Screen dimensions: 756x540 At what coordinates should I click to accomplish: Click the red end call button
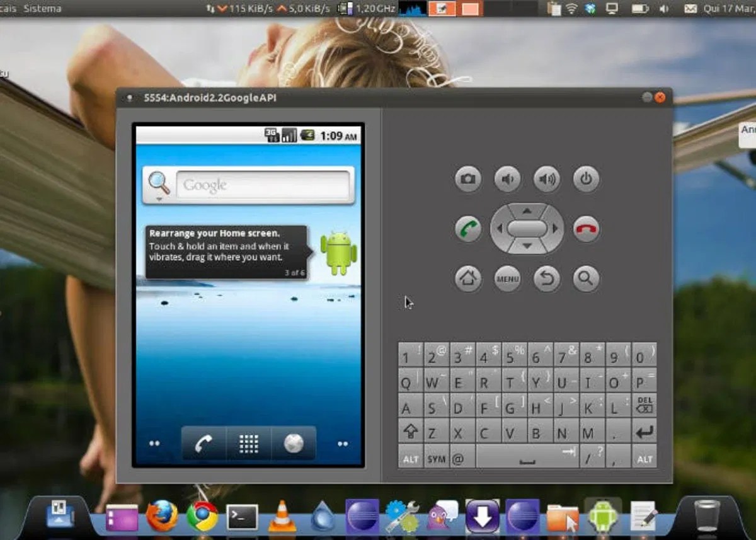[x=586, y=228]
